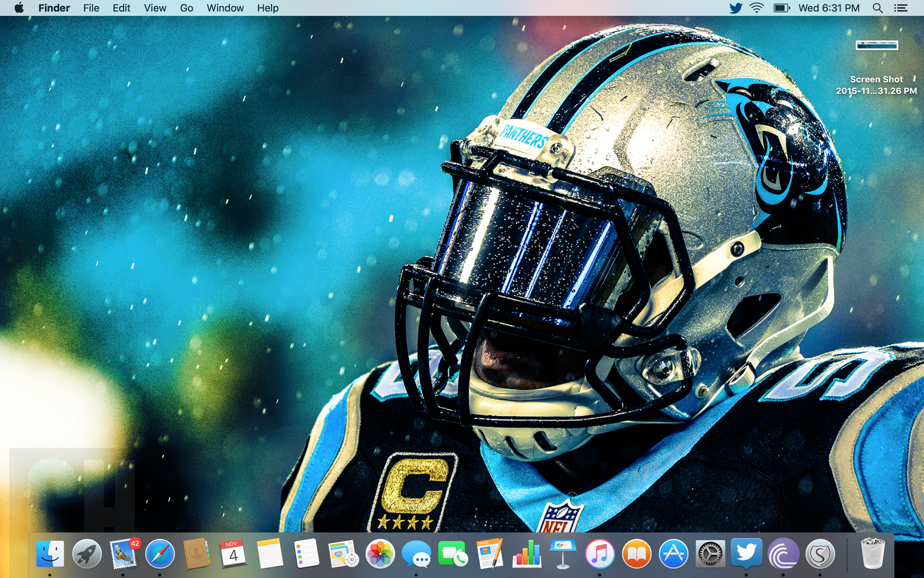Open Wi-Fi status menu
The height and width of the screenshot is (578, 924).
pyautogui.click(x=756, y=8)
